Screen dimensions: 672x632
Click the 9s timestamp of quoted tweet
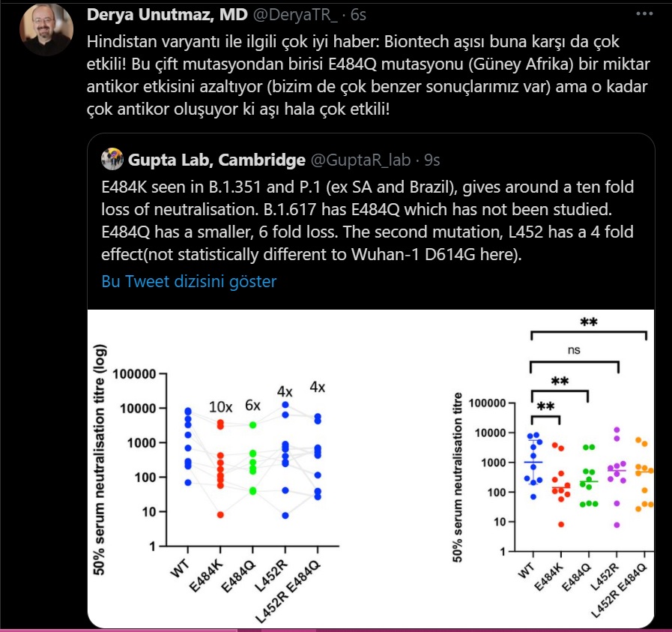click(432, 160)
